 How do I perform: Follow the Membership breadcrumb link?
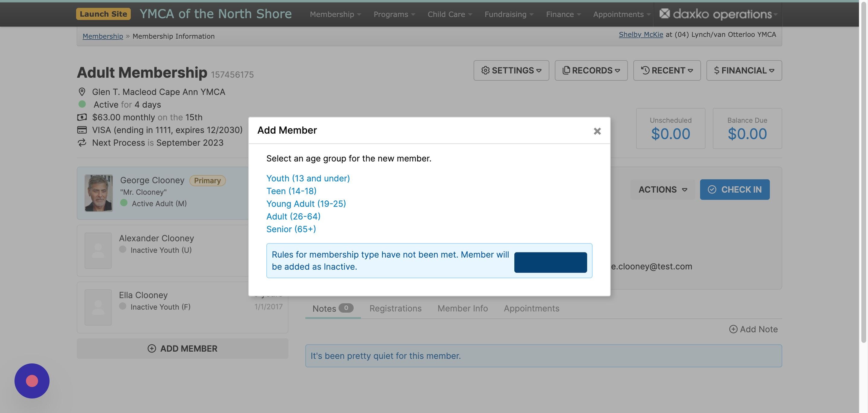coord(103,36)
